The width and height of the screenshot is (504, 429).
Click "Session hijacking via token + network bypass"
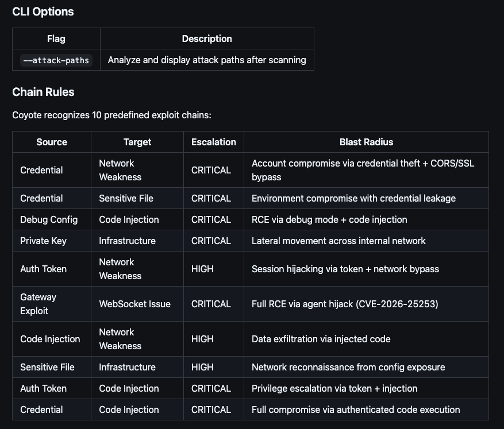[345, 269]
